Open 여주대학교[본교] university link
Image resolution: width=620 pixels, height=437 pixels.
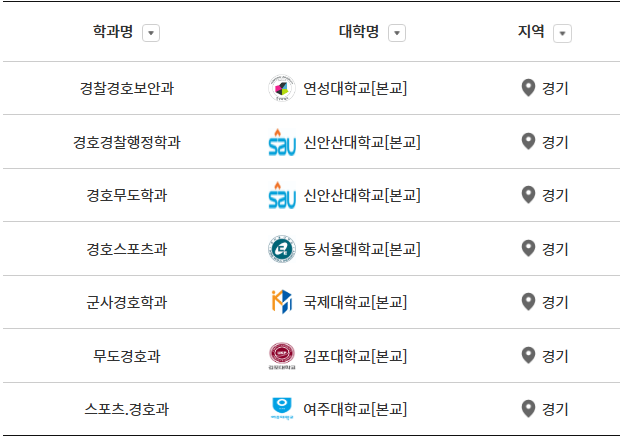pyautogui.click(x=355, y=409)
